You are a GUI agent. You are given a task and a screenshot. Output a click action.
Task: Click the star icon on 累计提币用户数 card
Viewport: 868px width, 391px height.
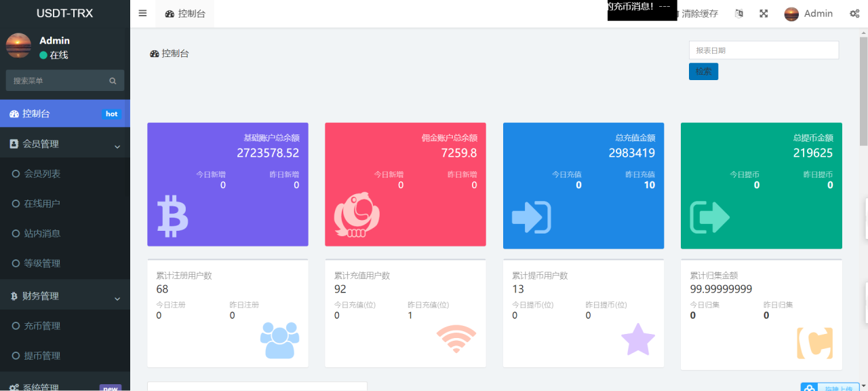tap(637, 340)
